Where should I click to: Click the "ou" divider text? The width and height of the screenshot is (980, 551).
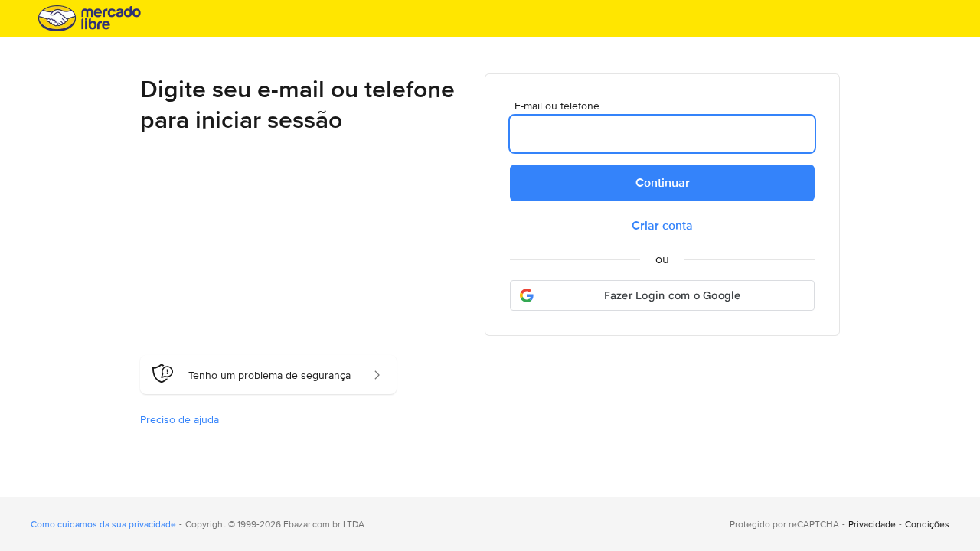pos(661,259)
